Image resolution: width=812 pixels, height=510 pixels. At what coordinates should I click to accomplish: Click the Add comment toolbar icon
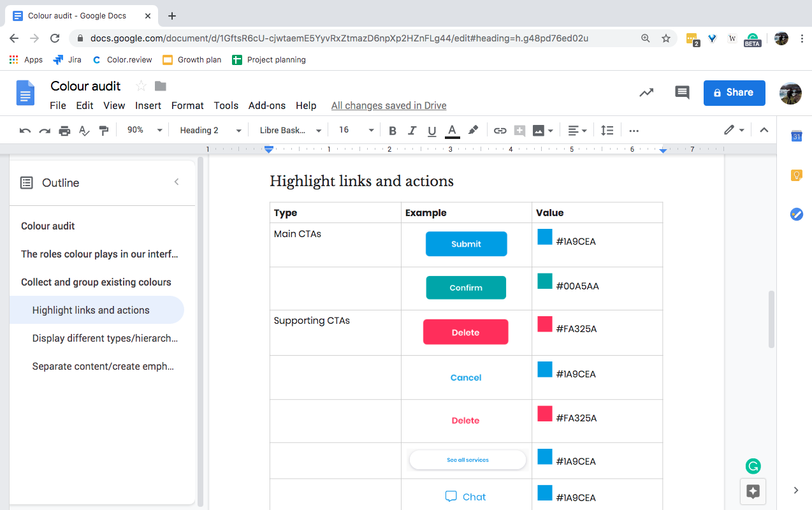click(519, 131)
